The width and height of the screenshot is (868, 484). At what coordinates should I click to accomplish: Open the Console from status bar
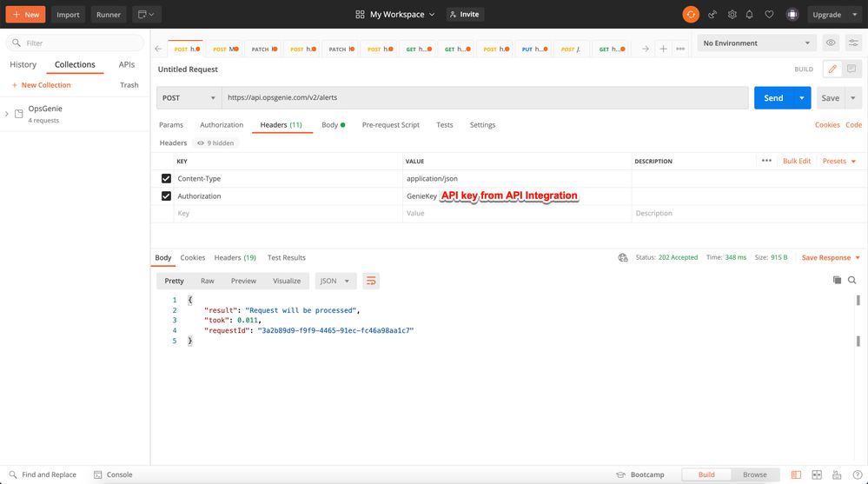pyautogui.click(x=113, y=474)
